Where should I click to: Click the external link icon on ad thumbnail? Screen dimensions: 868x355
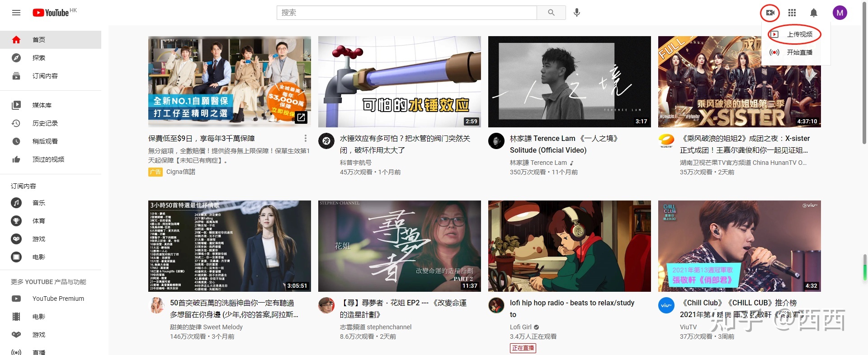click(301, 117)
